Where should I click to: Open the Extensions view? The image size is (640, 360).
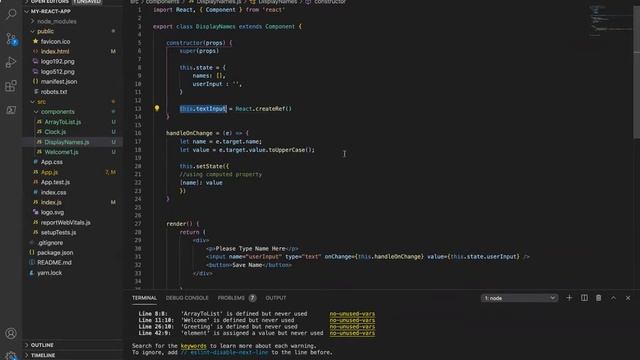click(x=11, y=86)
